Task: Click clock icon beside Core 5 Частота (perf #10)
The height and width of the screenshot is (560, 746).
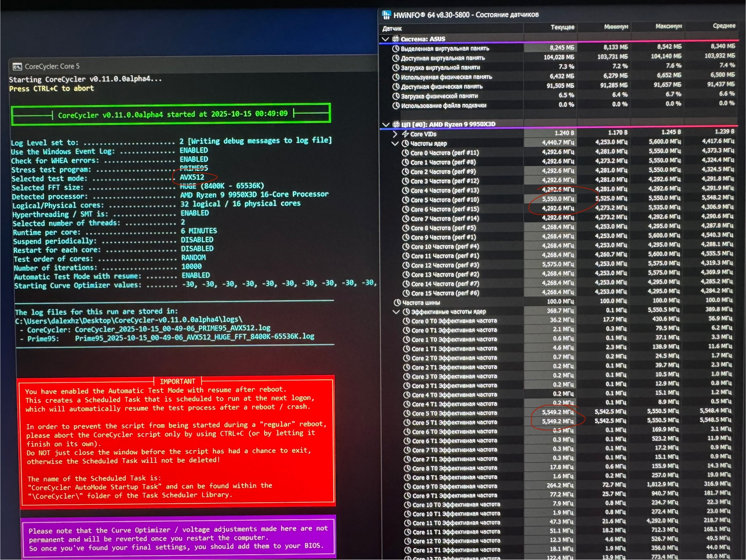Action: click(x=405, y=200)
